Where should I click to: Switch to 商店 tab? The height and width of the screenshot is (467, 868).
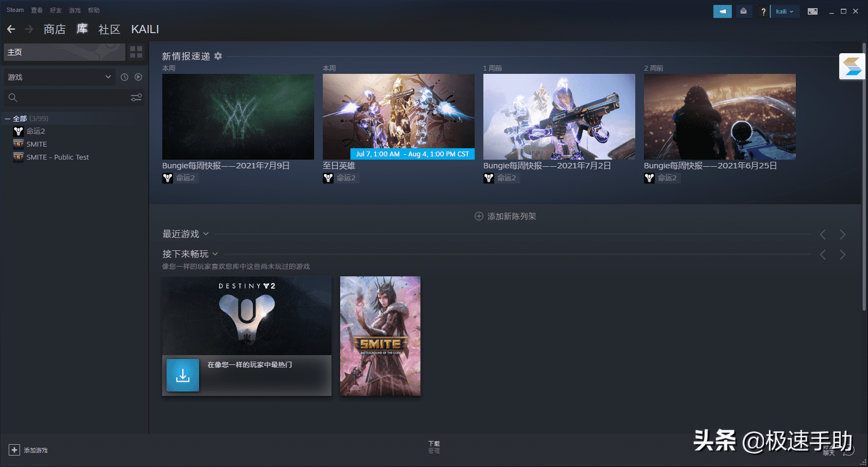55,29
